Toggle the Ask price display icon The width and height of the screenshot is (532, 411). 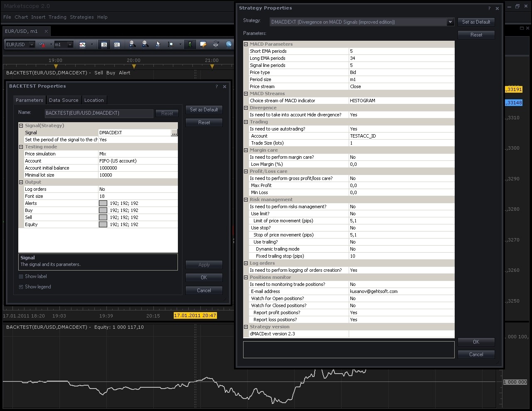point(117,44)
